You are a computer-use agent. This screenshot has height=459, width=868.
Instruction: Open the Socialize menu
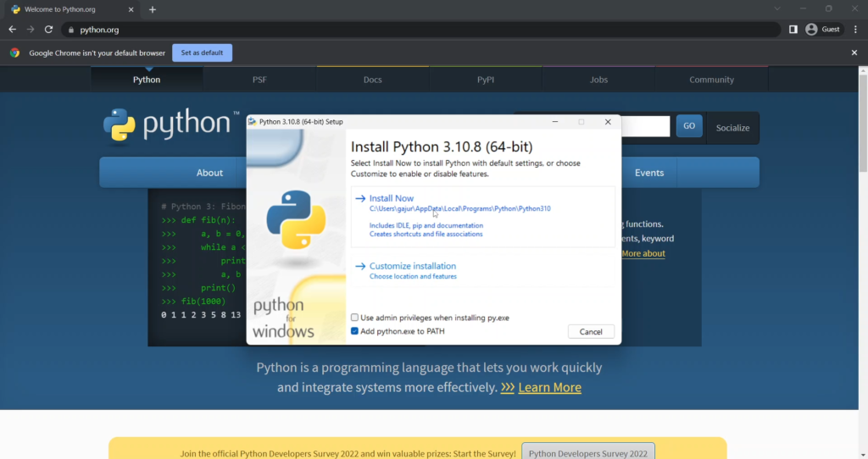(732, 128)
